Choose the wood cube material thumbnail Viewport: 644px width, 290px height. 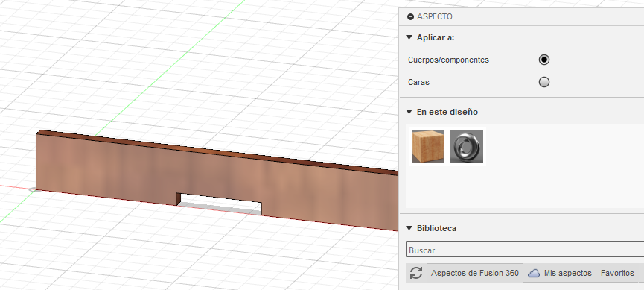pos(428,147)
